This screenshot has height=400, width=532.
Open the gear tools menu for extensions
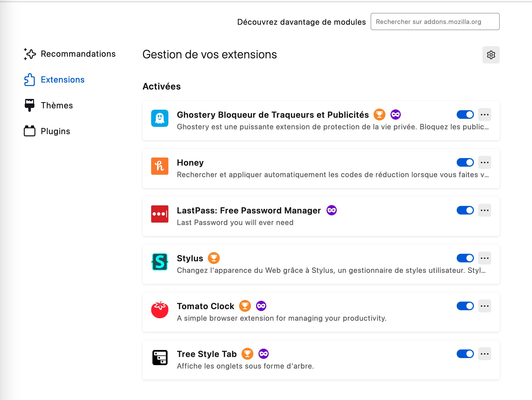coord(491,55)
